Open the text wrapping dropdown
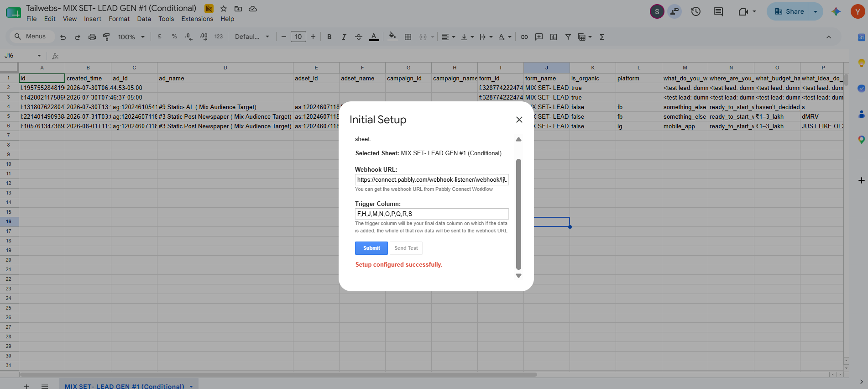 pyautogui.click(x=486, y=37)
